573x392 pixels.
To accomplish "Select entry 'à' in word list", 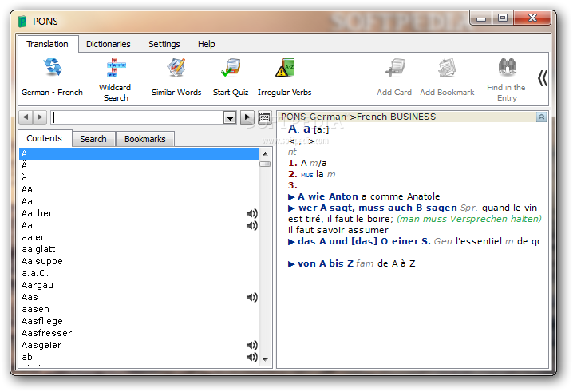I will point(139,177).
